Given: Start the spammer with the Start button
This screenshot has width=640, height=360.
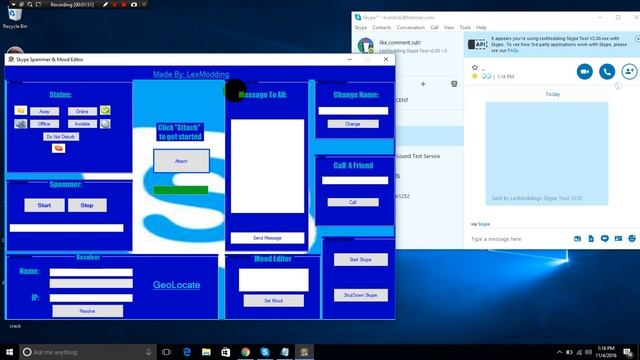Looking at the screenshot, I should tap(44, 205).
